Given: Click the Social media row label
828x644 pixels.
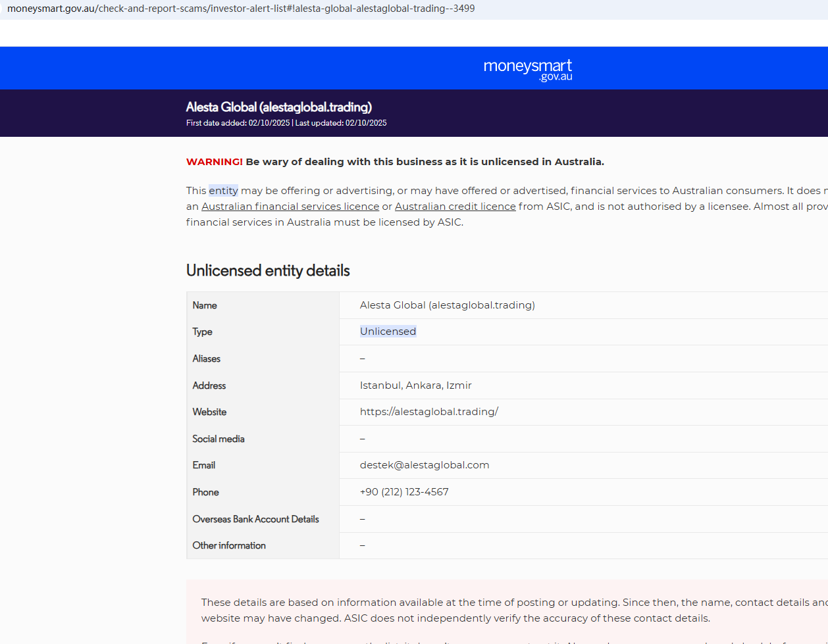Looking at the screenshot, I should coord(219,439).
